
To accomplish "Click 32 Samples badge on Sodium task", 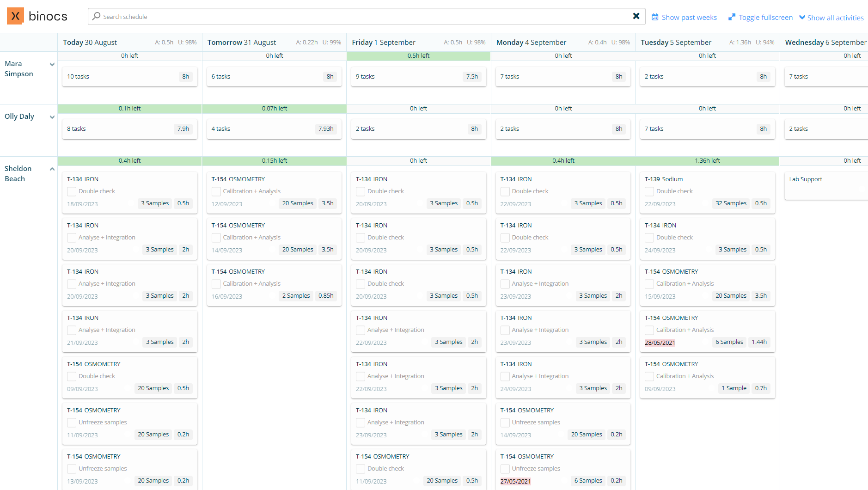I will 731,203.
